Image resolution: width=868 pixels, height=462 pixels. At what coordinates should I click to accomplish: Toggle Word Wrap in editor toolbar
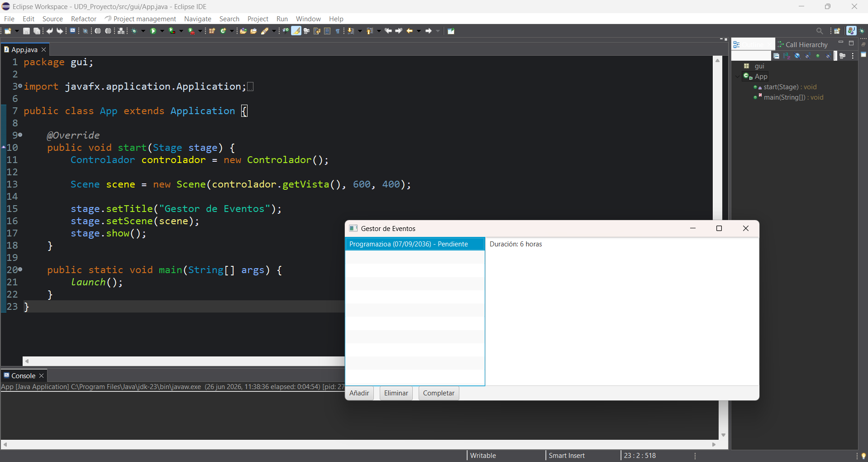(316, 31)
